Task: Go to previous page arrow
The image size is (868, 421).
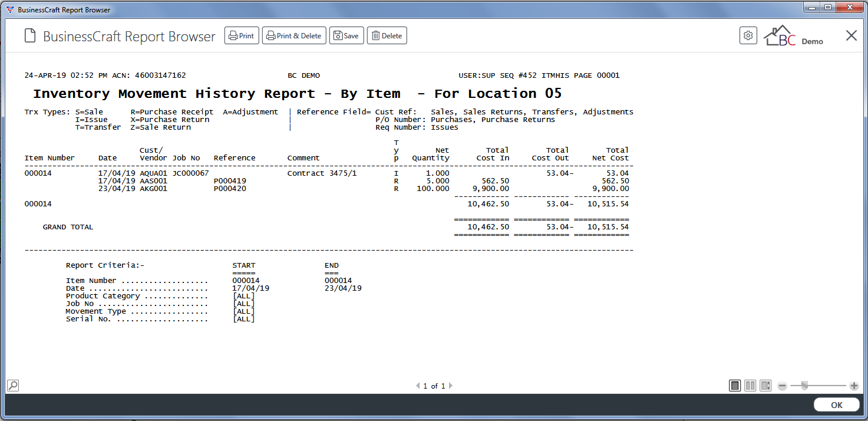Action: point(418,386)
